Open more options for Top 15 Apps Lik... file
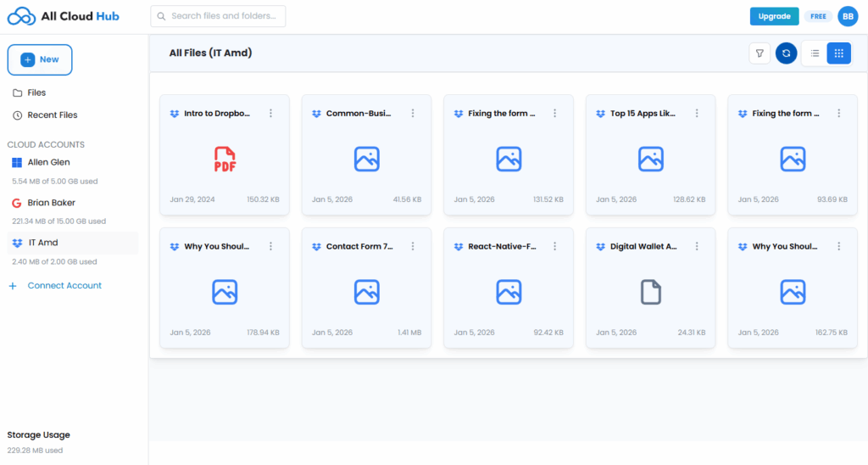Screen dimensions: 868x465 (x=697, y=113)
